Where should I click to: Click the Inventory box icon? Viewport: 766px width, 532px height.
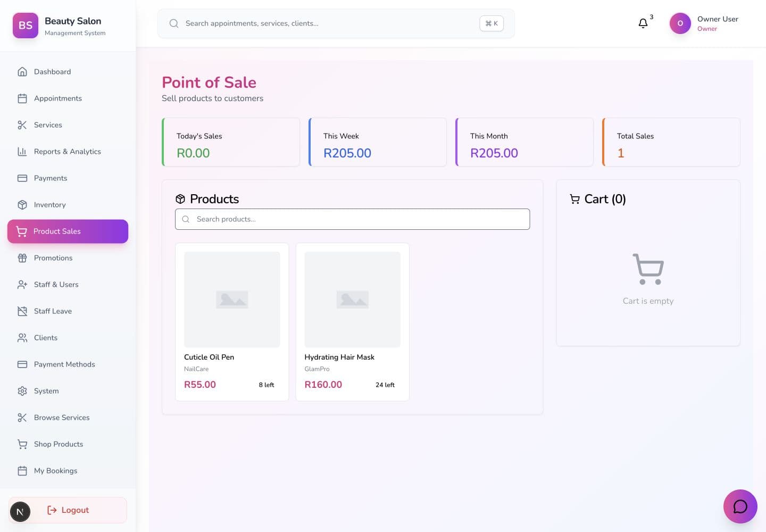click(x=22, y=205)
